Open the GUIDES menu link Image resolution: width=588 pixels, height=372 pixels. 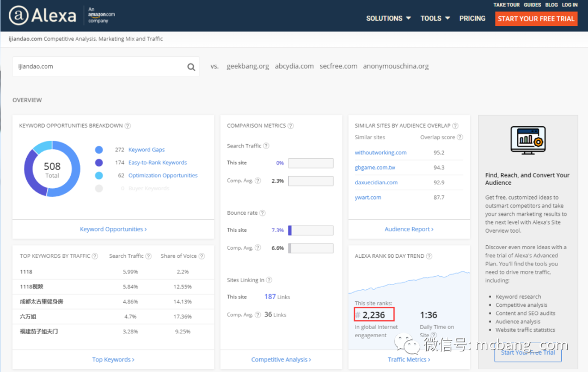(532, 4)
